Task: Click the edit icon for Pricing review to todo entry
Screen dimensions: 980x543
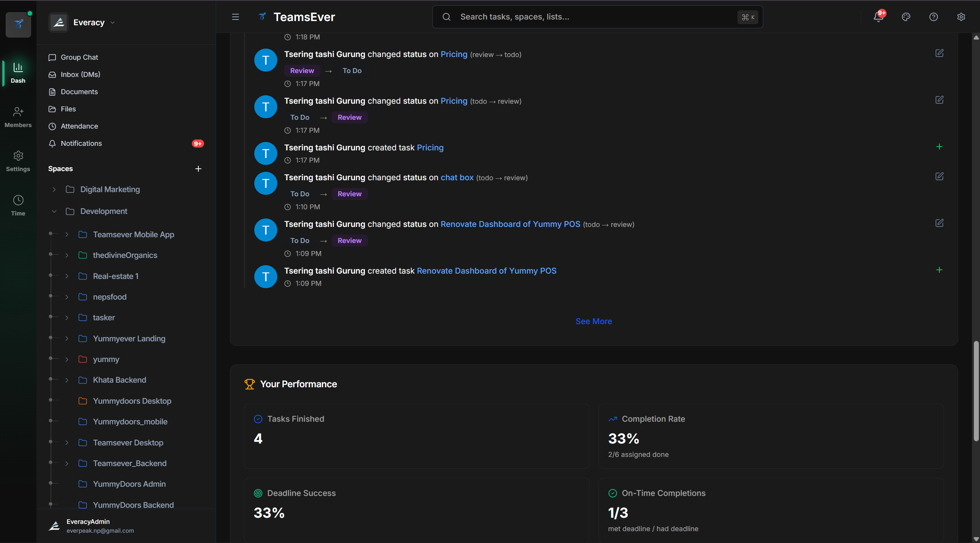Action: click(939, 53)
